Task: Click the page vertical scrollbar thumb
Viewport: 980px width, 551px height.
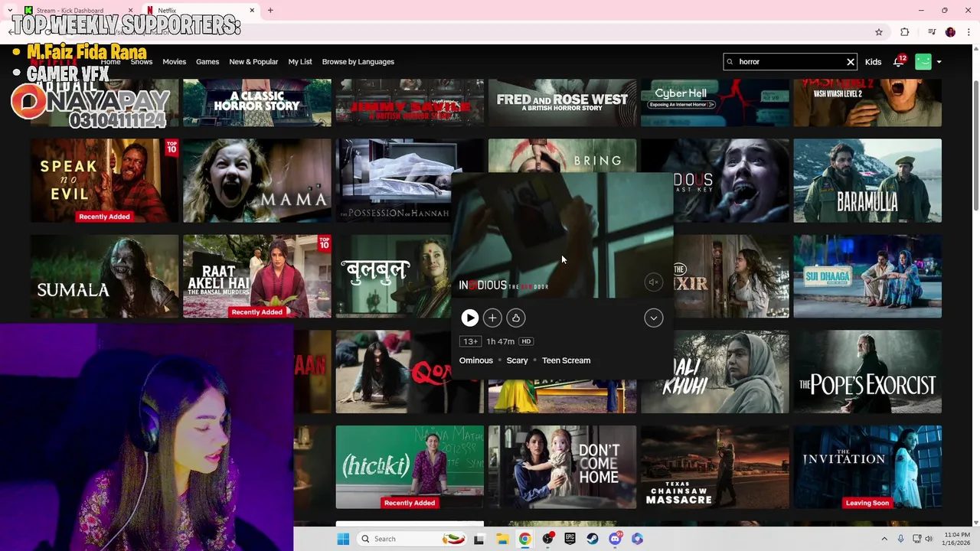Action: [x=975, y=145]
